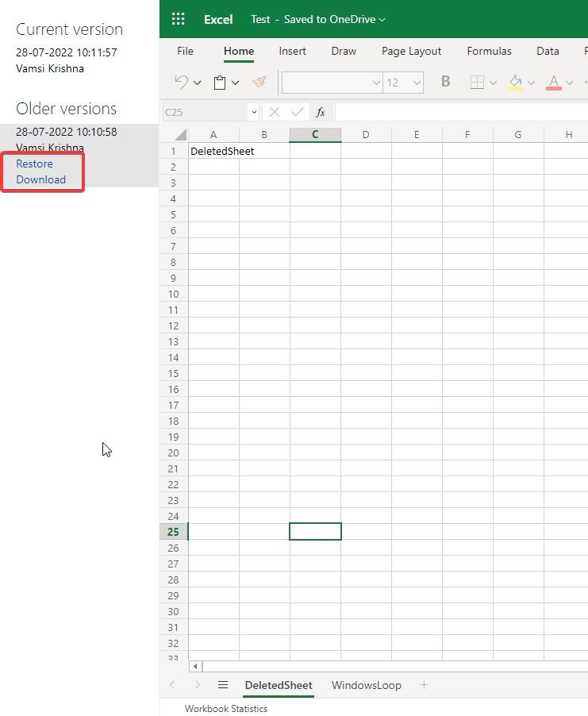588x716 pixels.
Task: Expand the Name Box dropdown arrow
Action: 253,113
